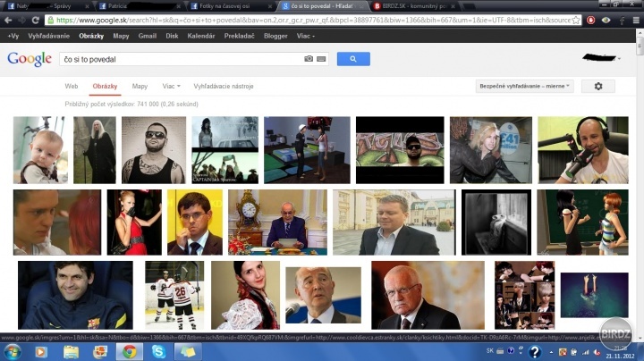Open Mapy in the Google black bar

(121, 36)
